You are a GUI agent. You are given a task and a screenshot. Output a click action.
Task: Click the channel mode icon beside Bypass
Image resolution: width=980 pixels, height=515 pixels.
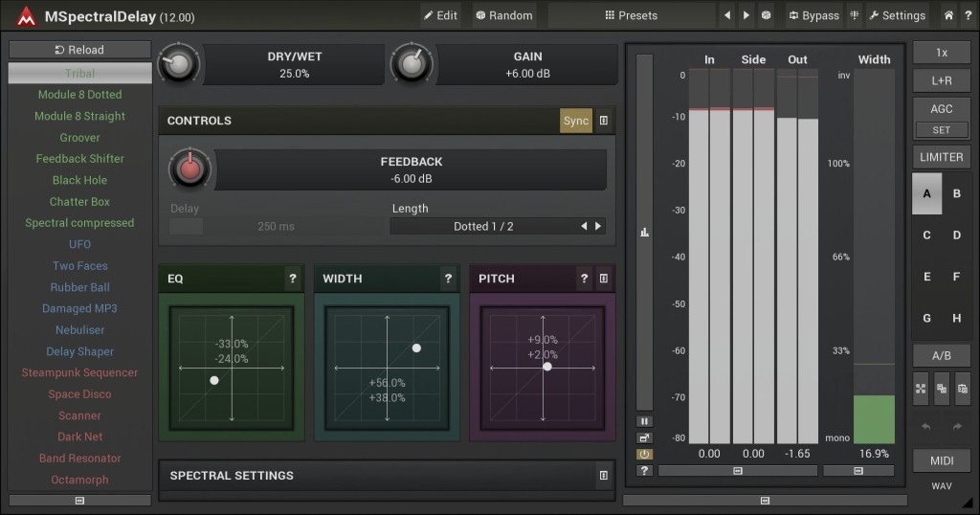point(855,15)
